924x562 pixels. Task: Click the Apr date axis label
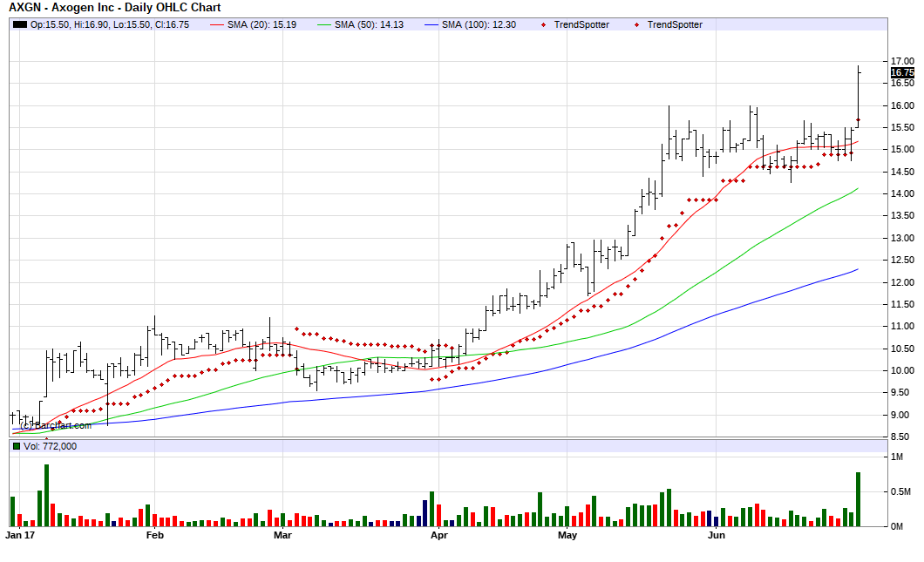(439, 536)
